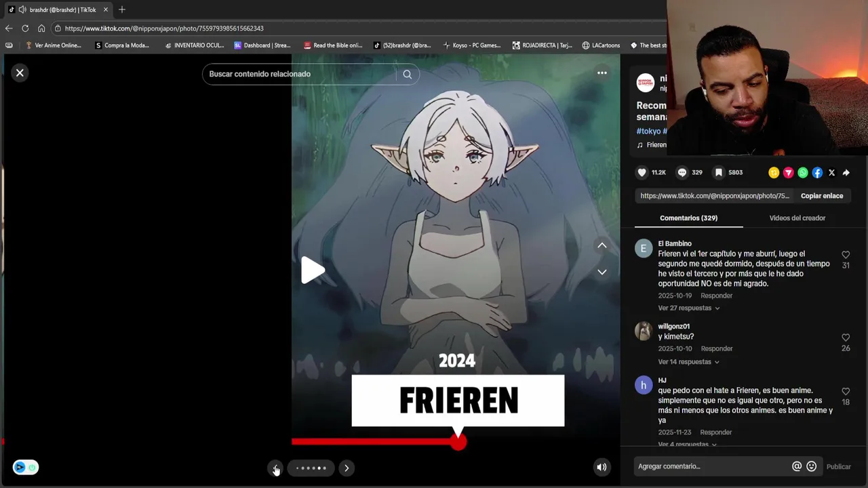
Task: Send to friends with the red paper-plane icon
Action: click(788, 173)
